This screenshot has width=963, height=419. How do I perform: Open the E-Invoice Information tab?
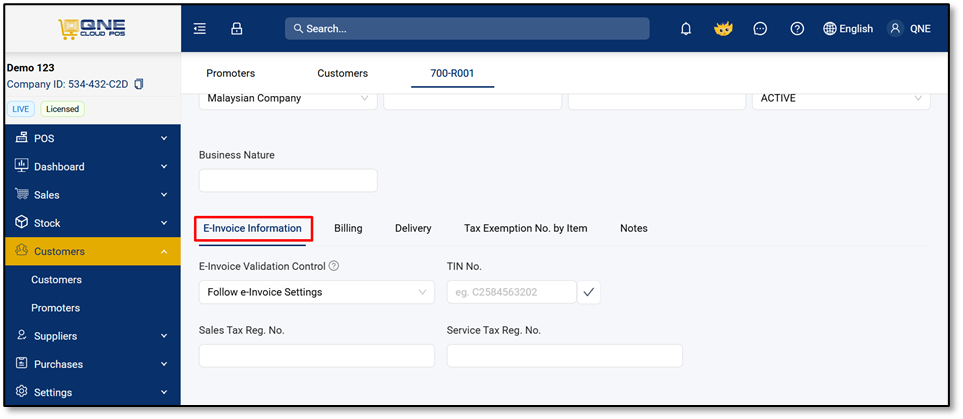(x=252, y=228)
